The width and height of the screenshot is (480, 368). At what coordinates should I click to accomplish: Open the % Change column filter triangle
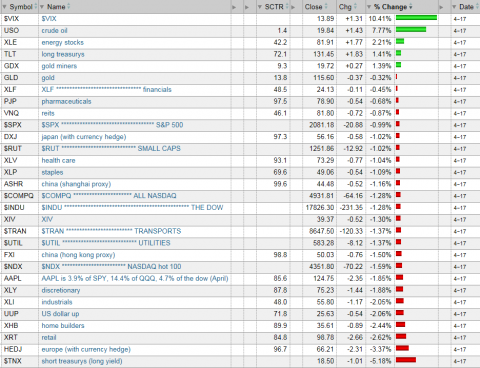(369, 7)
